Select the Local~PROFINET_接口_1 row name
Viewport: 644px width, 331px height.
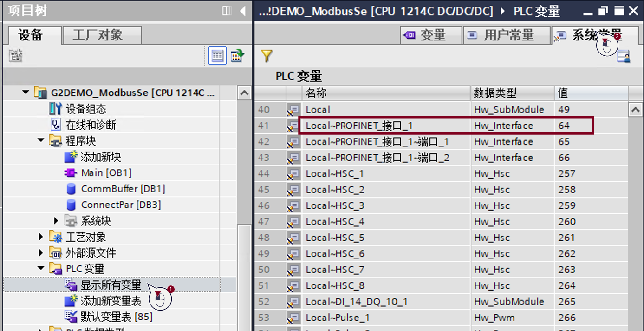(x=359, y=126)
